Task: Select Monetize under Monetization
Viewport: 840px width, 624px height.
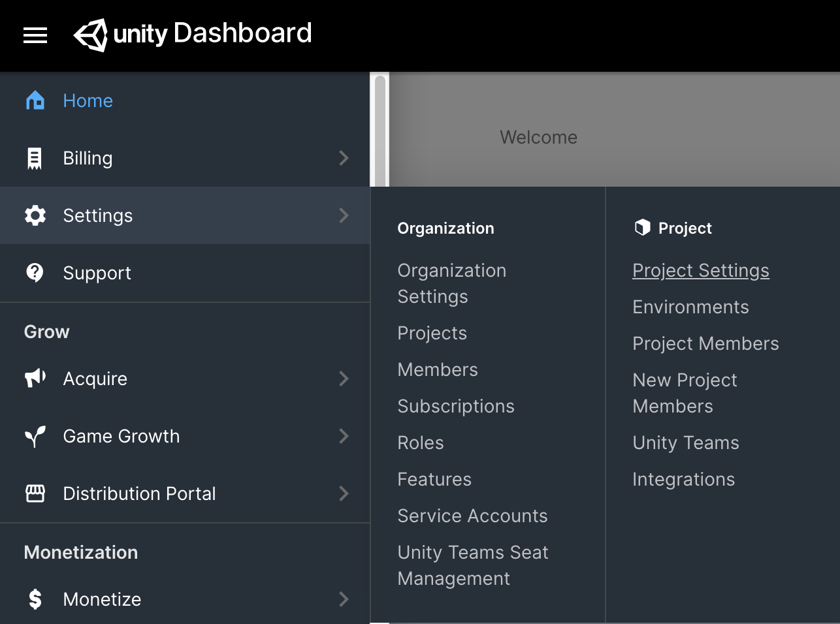Action: coord(185,599)
